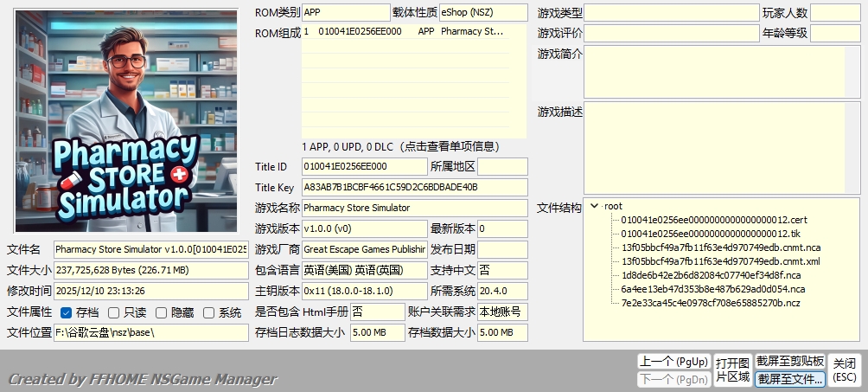
Task: Click the Title ID field
Action: [365, 166]
